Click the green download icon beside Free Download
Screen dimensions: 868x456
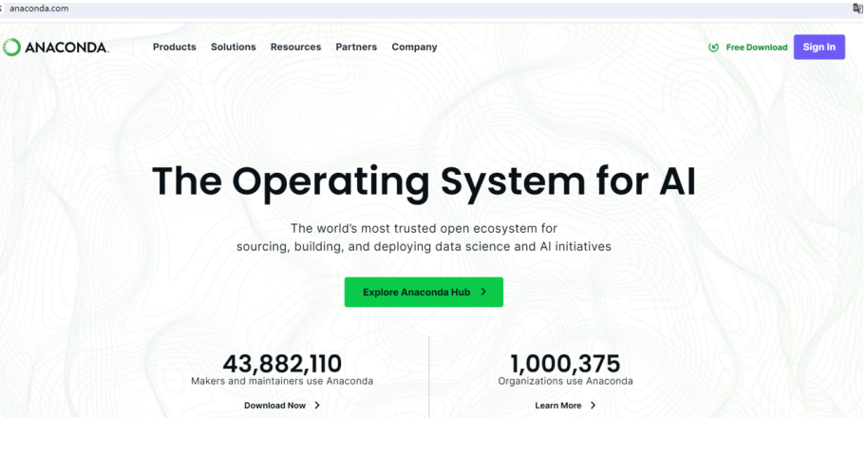point(713,47)
